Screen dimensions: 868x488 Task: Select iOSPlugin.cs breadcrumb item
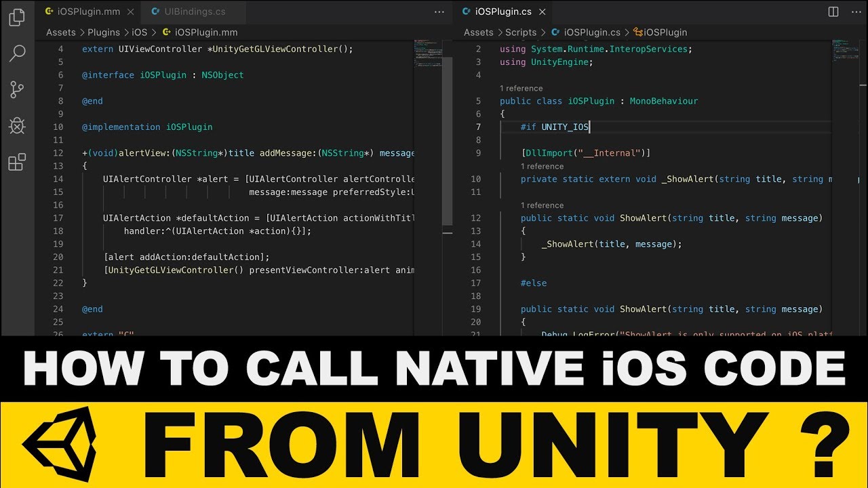tap(585, 33)
